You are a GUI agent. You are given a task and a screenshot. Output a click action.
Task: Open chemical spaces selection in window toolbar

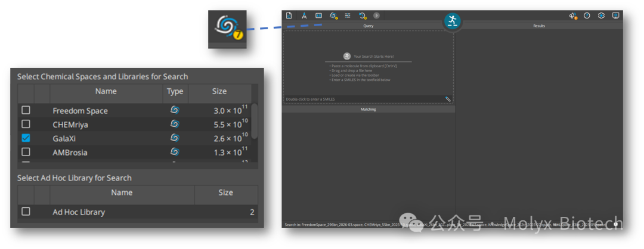(x=333, y=15)
